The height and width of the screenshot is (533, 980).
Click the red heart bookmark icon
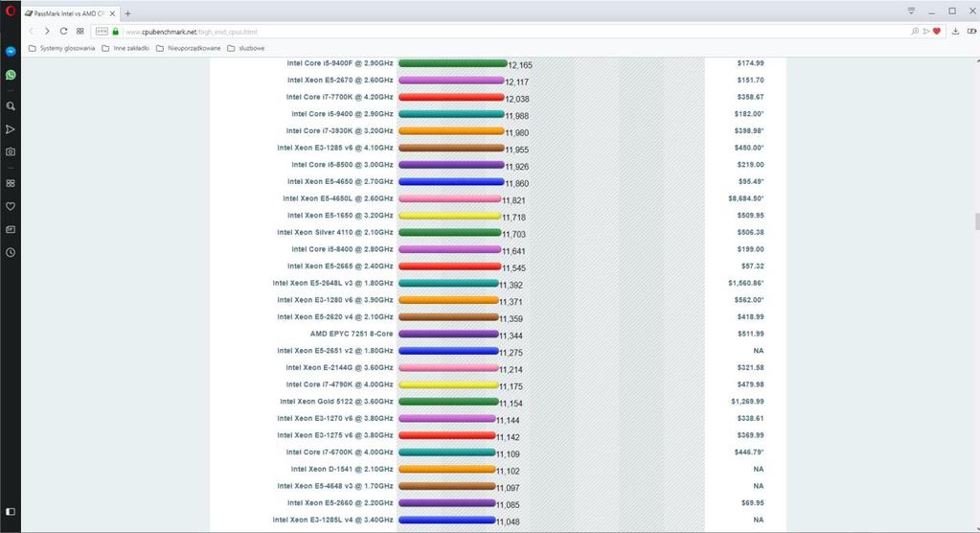click(x=936, y=32)
